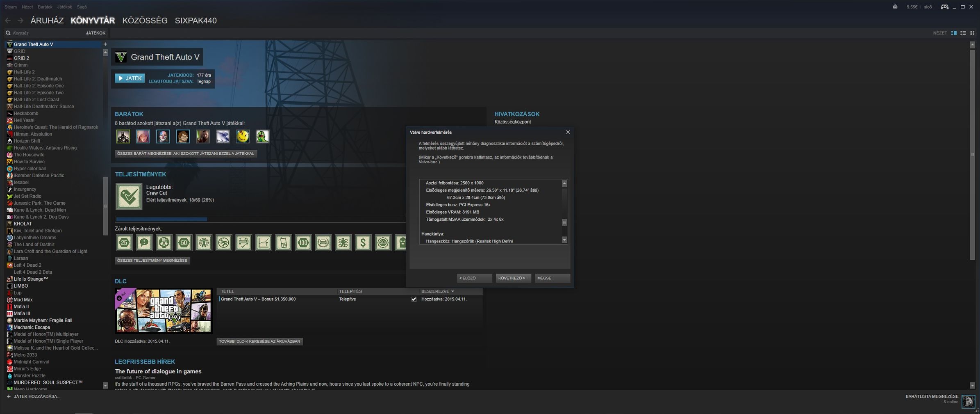Select the locked '50' achievement icon
The image size is (980, 414).
pyautogui.click(x=184, y=243)
